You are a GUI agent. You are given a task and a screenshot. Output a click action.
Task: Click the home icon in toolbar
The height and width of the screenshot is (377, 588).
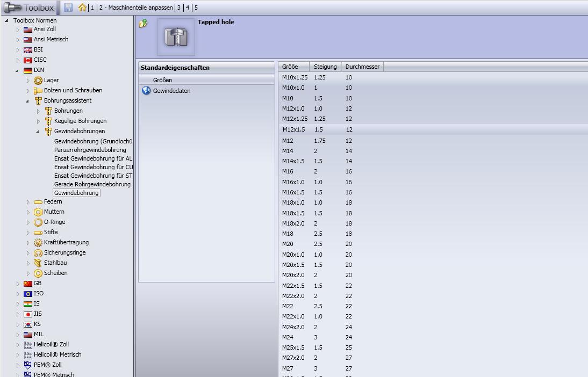point(82,8)
